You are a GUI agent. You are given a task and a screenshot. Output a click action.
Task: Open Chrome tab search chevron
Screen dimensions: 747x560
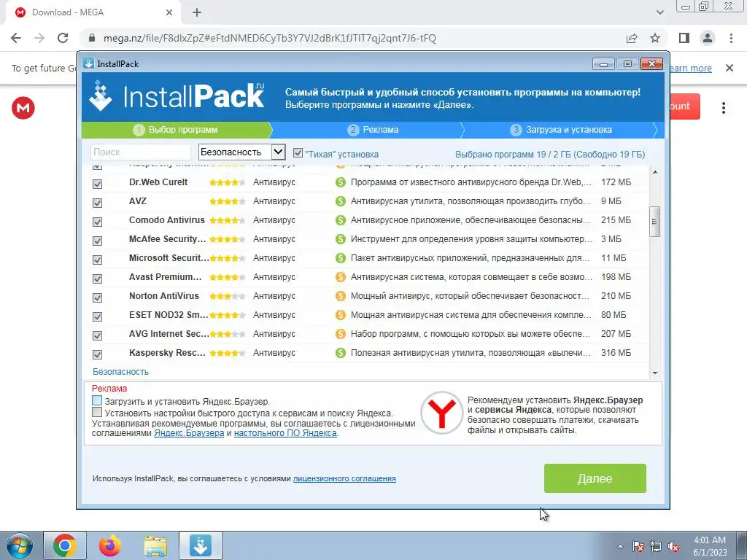click(x=659, y=12)
